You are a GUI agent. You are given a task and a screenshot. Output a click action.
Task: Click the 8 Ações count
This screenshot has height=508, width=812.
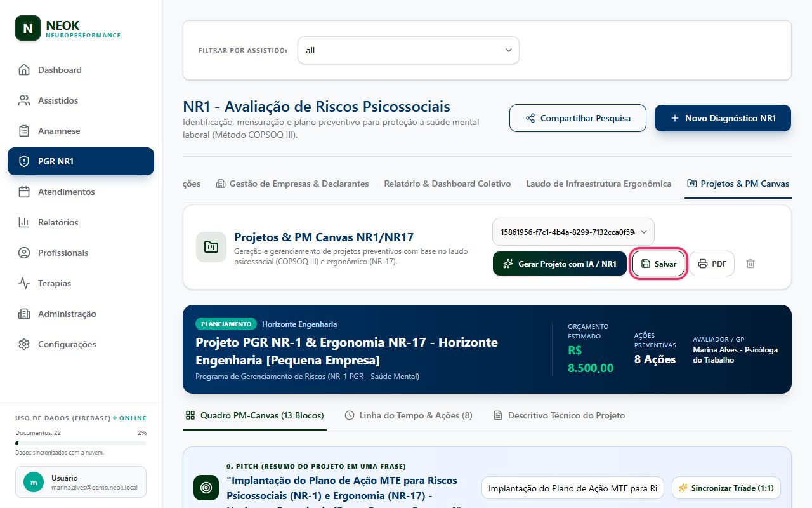coord(655,359)
